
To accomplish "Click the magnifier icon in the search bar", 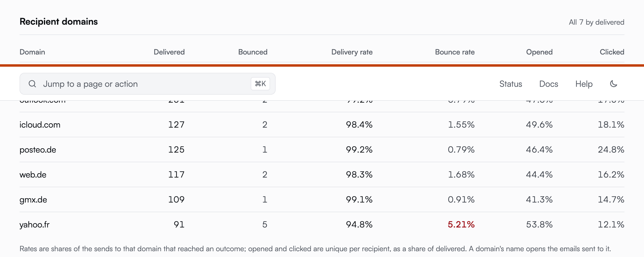I will tap(32, 84).
